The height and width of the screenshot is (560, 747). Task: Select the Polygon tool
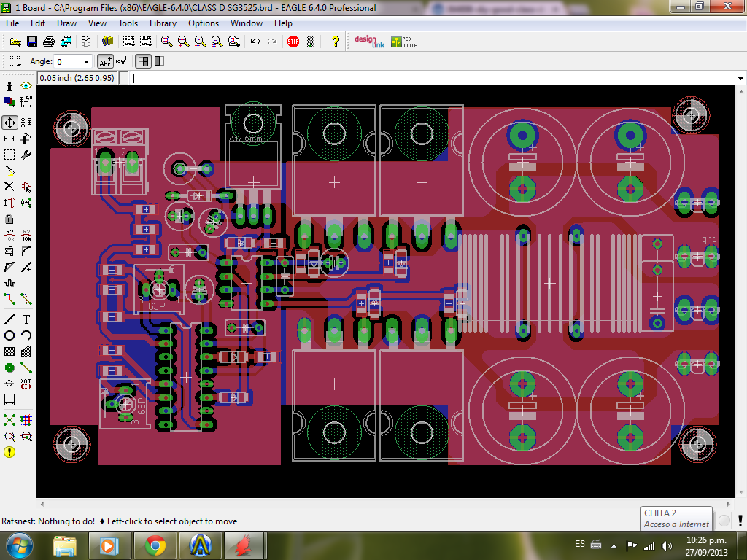[x=26, y=351]
